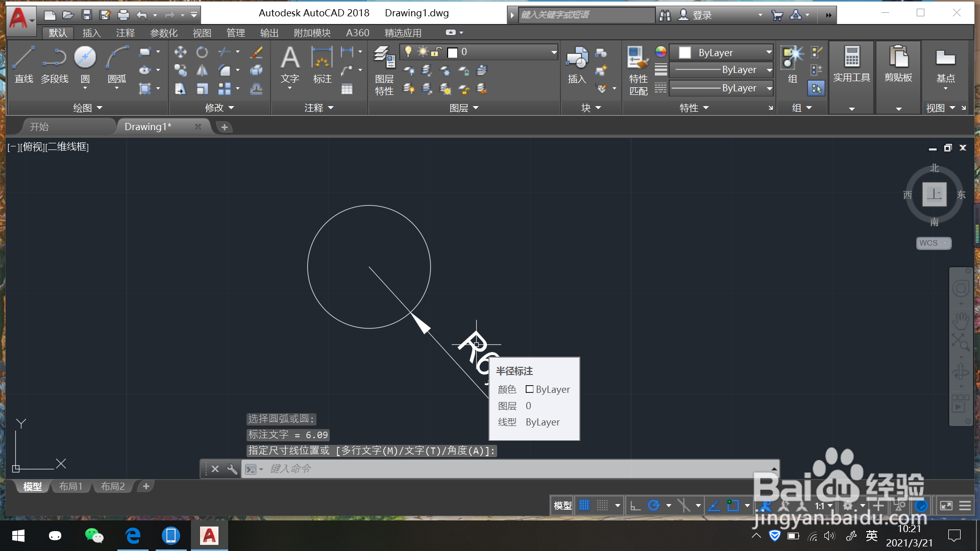Open the layer name dropdown
980x551 pixels.
point(554,52)
